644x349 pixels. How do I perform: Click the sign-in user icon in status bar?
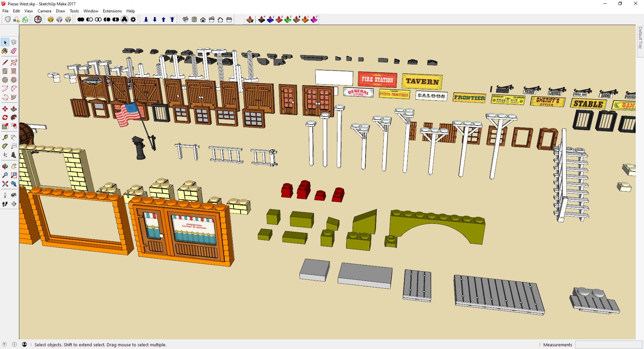pyautogui.click(x=24, y=345)
